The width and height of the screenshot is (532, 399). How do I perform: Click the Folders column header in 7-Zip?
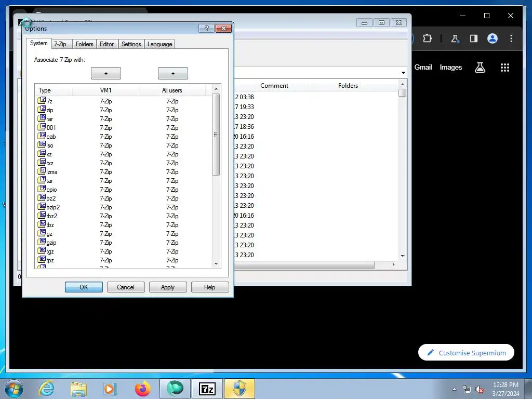pos(348,86)
